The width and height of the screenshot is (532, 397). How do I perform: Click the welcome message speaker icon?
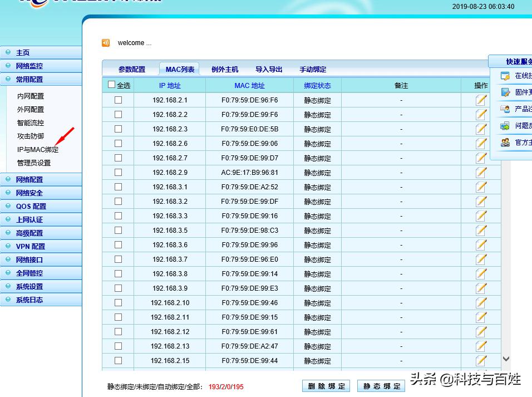click(x=106, y=42)
